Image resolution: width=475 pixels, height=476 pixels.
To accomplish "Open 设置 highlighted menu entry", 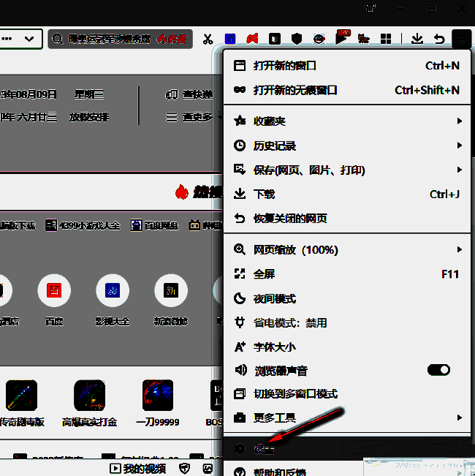I will coord(347,449).
